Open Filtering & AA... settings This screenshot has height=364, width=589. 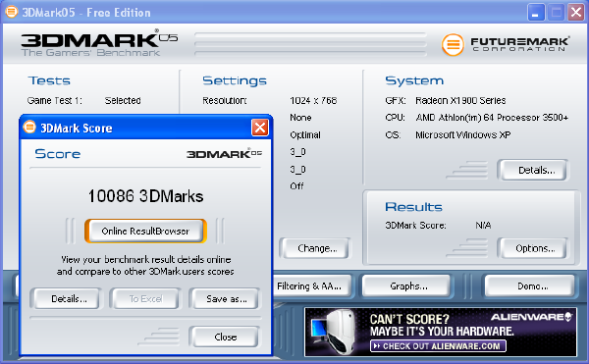311,286
